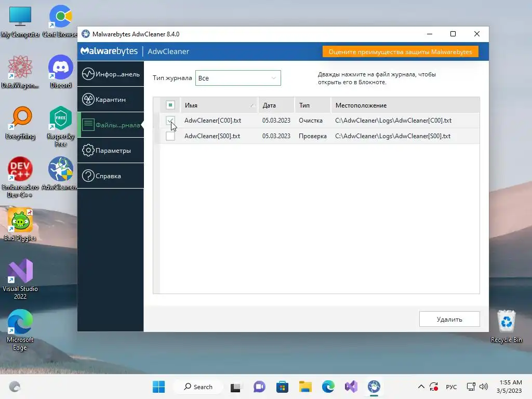The image size is (532, 399).
Task: Expand the Тип журнала dropdown showing Все
Action: click(238, 78)
